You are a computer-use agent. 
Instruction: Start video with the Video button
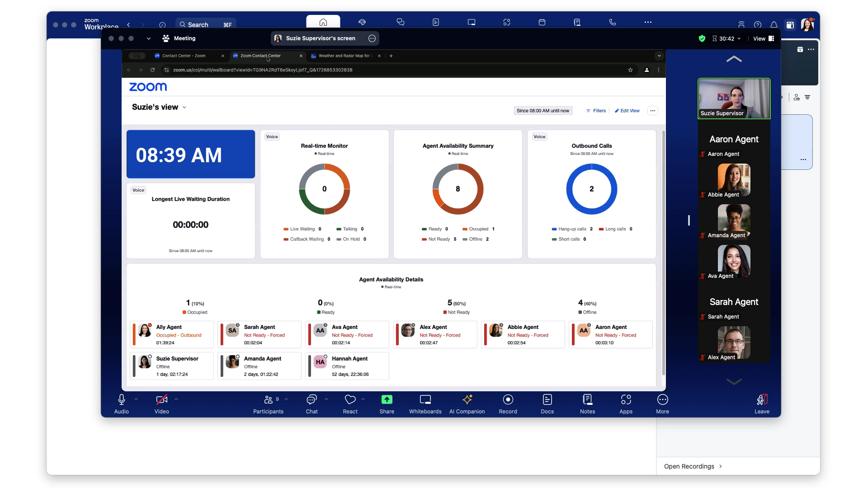coord(162,404)
